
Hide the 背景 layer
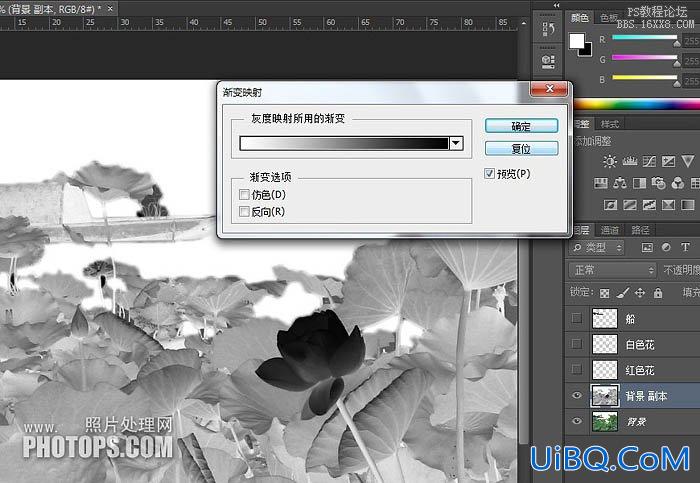tap(576, 421)
